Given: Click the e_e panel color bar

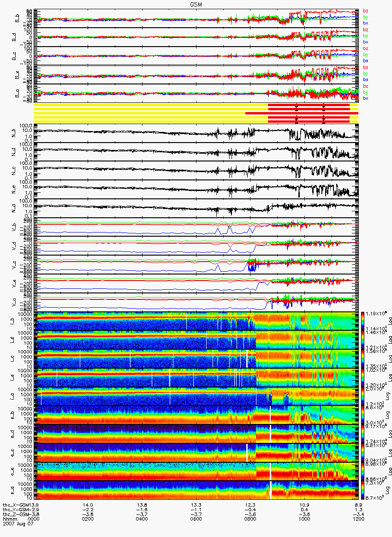Looking at the screenshot, I should [363, 472].
